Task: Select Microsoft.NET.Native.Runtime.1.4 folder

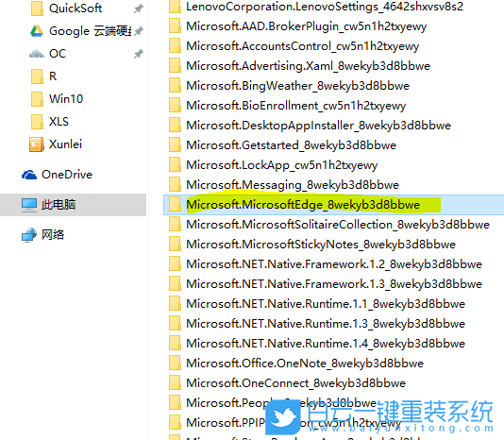Action: tap(317, 344)
